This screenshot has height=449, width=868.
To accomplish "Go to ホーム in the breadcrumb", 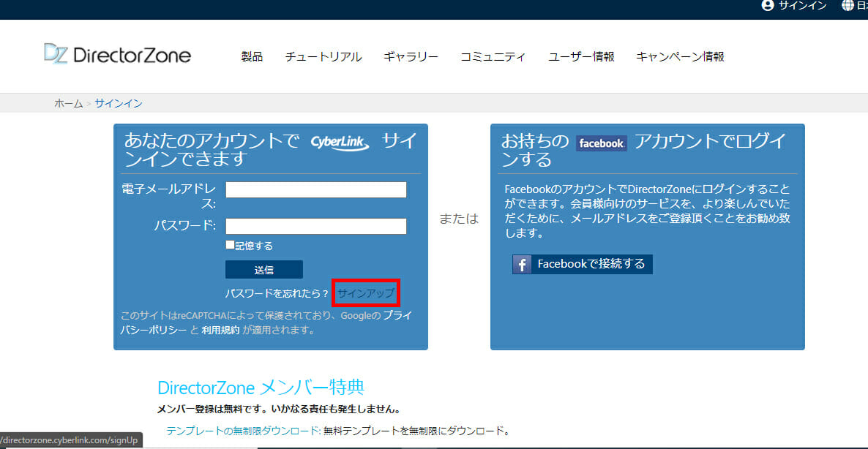I will [x=69, y=103].
